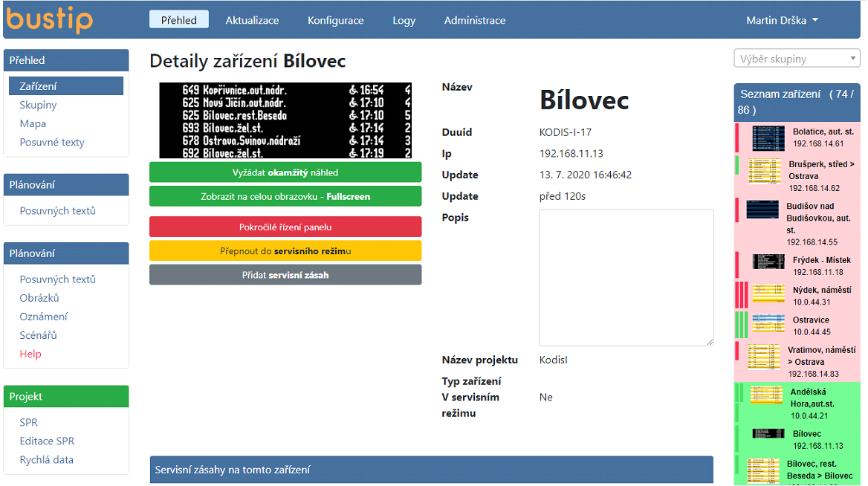Open Andělská Hora device thumbnail
This screenshot has height=486, width=868.
[x=765, y=395]
